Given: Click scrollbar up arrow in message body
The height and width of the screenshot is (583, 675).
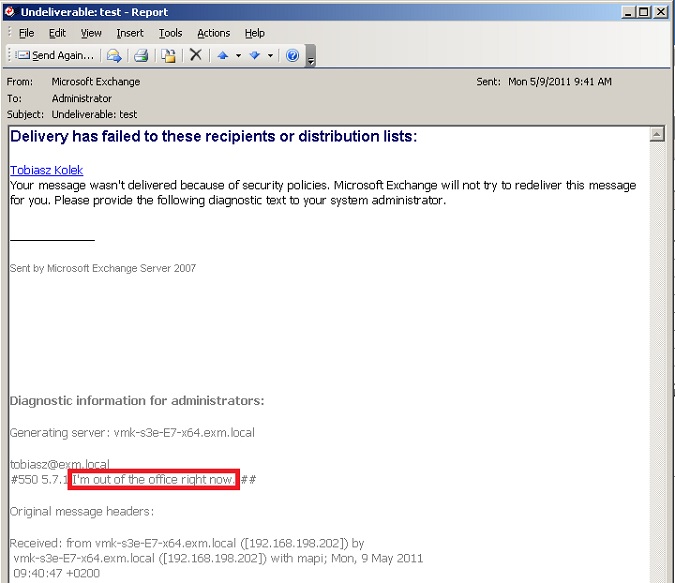Looking at the screenshot, I should 657,135.
